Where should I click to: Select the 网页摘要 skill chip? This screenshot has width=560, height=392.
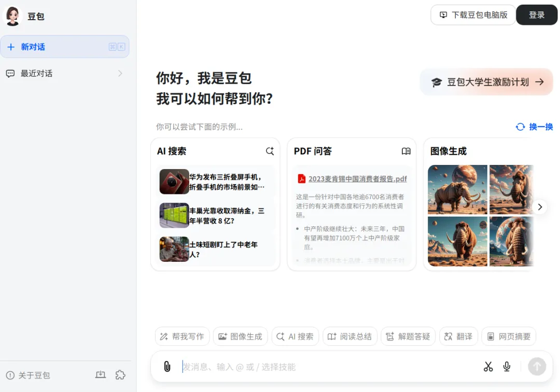(x=509, y=337)
